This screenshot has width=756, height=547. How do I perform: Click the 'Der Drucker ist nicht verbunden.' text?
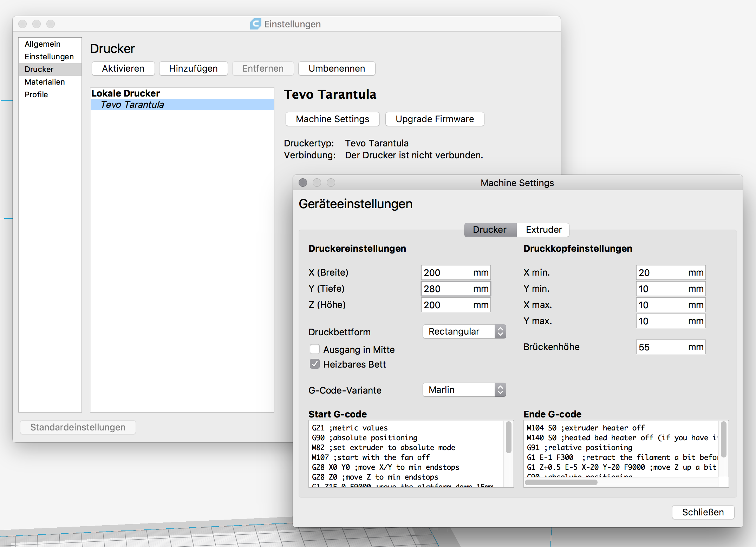414,155
